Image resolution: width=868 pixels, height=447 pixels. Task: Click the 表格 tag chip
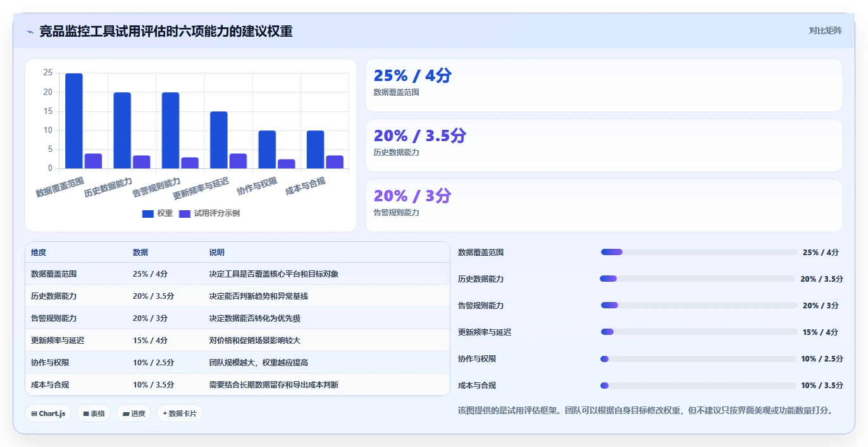pos(94,413)
